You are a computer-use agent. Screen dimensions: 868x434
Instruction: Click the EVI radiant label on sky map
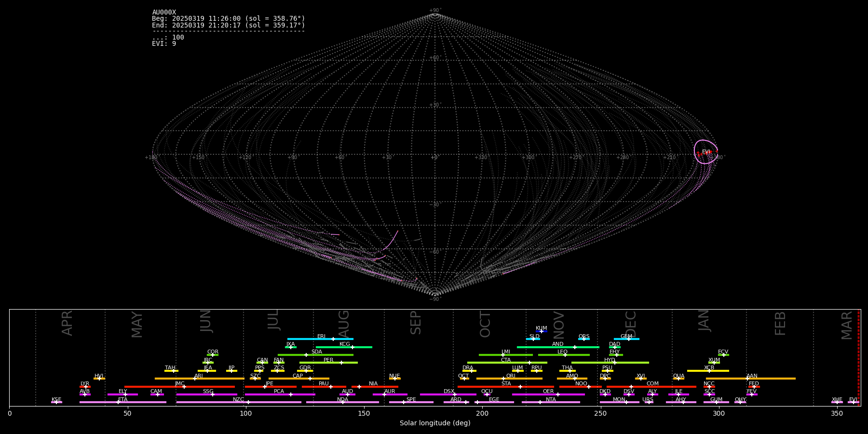706,152
